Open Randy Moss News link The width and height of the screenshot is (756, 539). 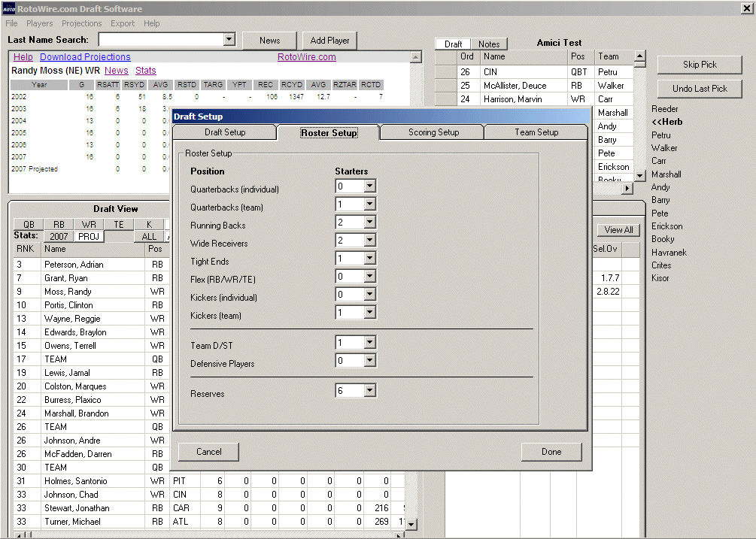pyautogui.click(x=116, y=71)
